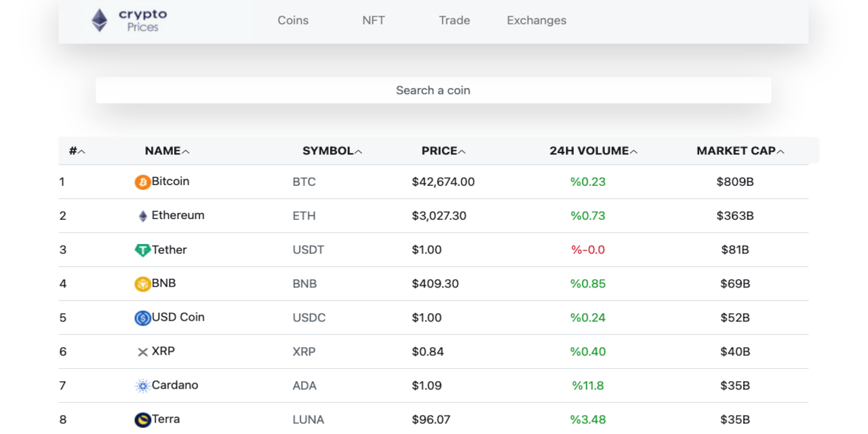Click the %0.23 volume change
This screenshot has height=434, width=868.
(x=588, y=182)
